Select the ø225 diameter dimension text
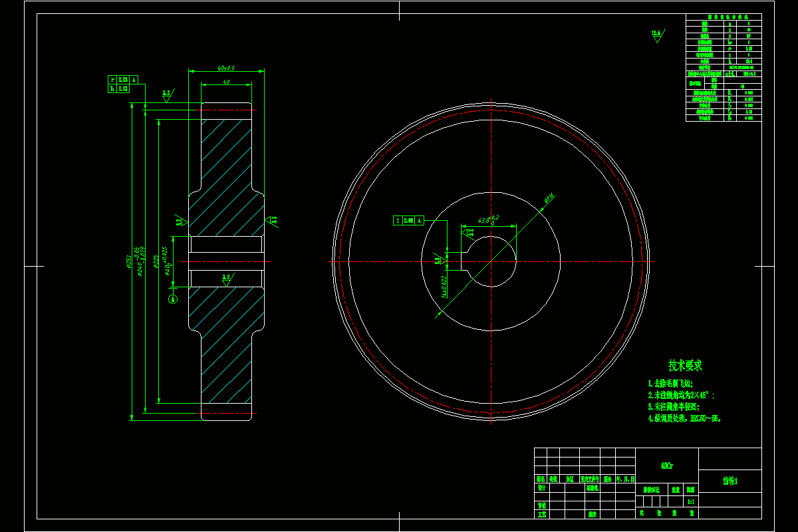This screenshot has height=532, width=798. tap(155, 262)
